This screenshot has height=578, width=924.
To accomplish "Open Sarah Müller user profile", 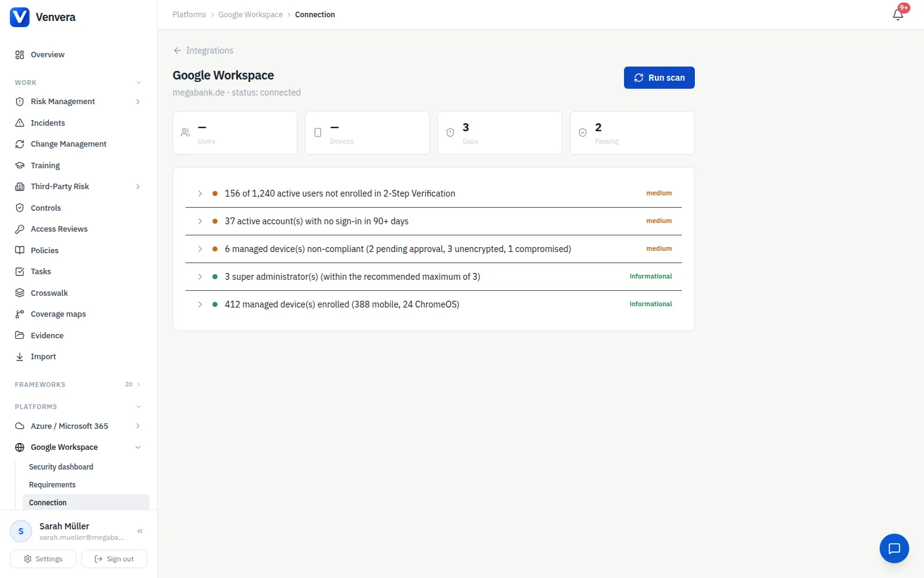I will [x=68, y=531].
